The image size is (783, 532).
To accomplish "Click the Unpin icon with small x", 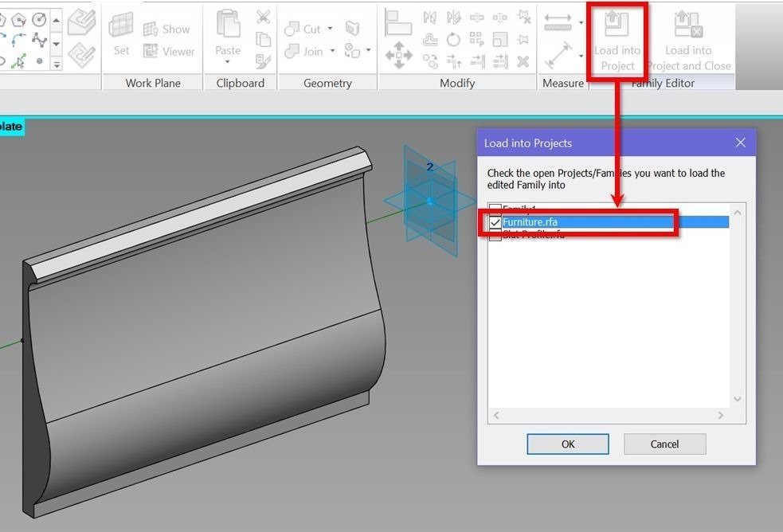I will point(523,18).
